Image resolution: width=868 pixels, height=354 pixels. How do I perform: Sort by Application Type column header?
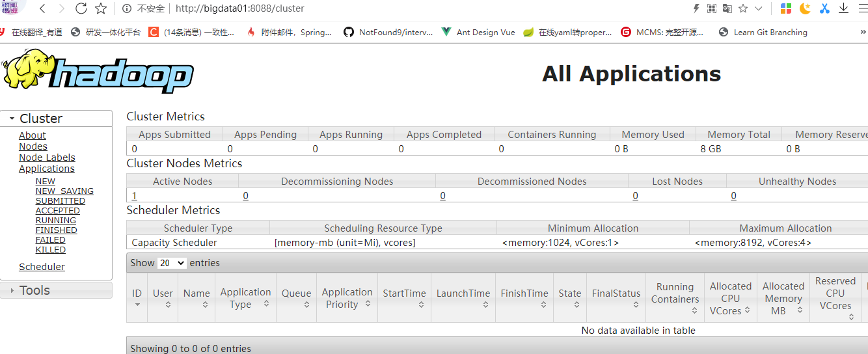coord(245,298)
